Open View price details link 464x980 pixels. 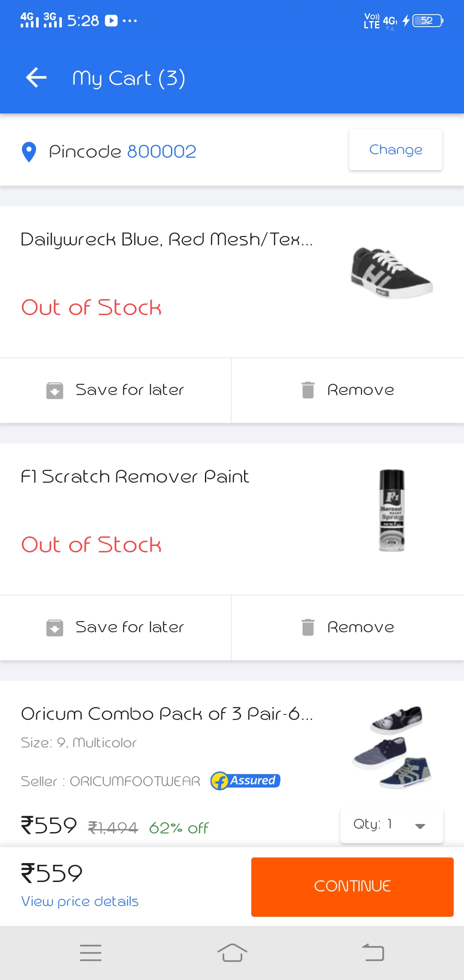pyautogui.click(x=80, y=901)
